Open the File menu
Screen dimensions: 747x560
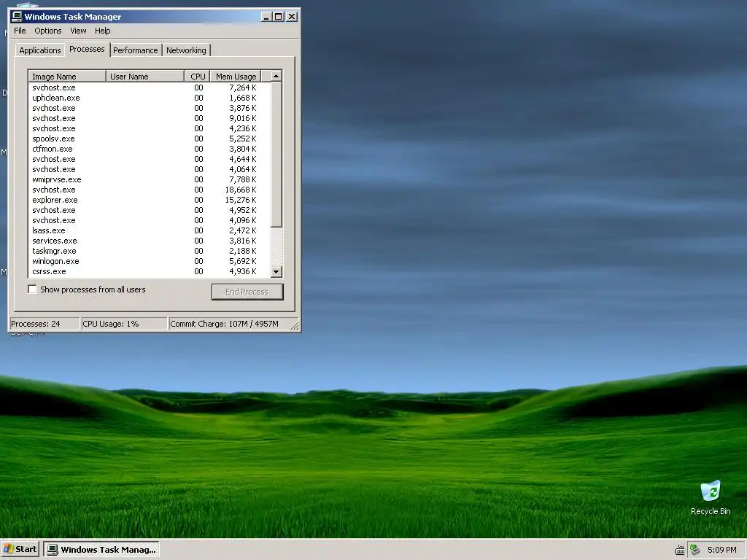[x=20, y=31]
